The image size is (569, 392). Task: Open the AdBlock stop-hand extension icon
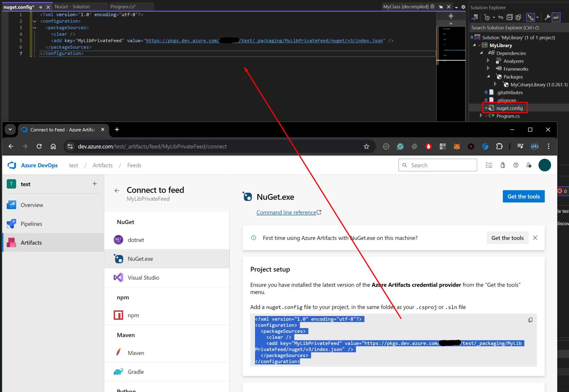point(428,146)
